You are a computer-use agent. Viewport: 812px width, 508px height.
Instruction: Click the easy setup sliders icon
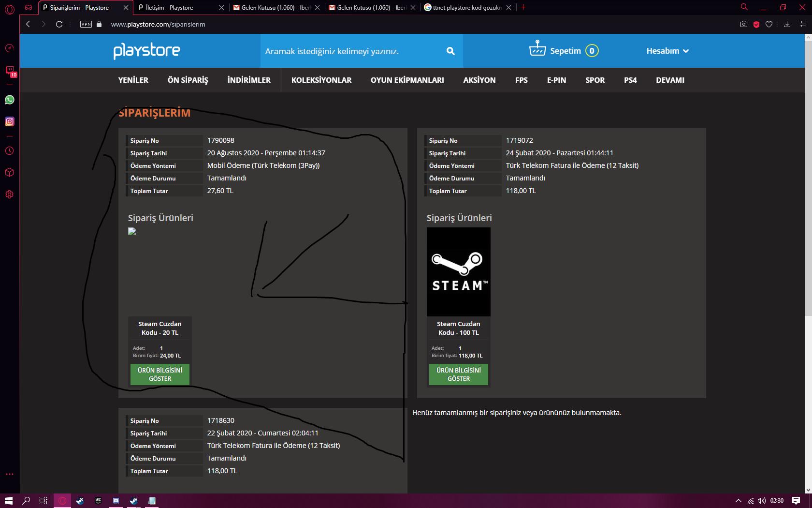coord(803,24)
